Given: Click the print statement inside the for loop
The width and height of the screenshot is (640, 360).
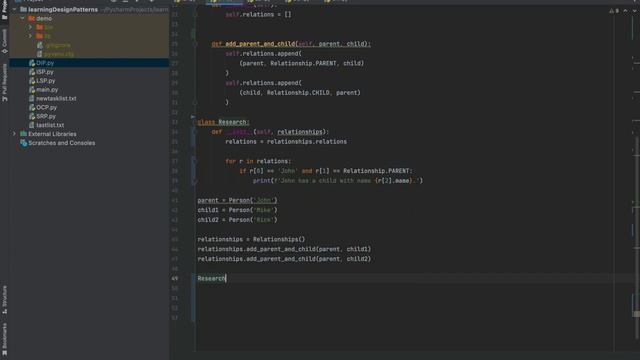Looking at the screenshot, I should point(338,181).
